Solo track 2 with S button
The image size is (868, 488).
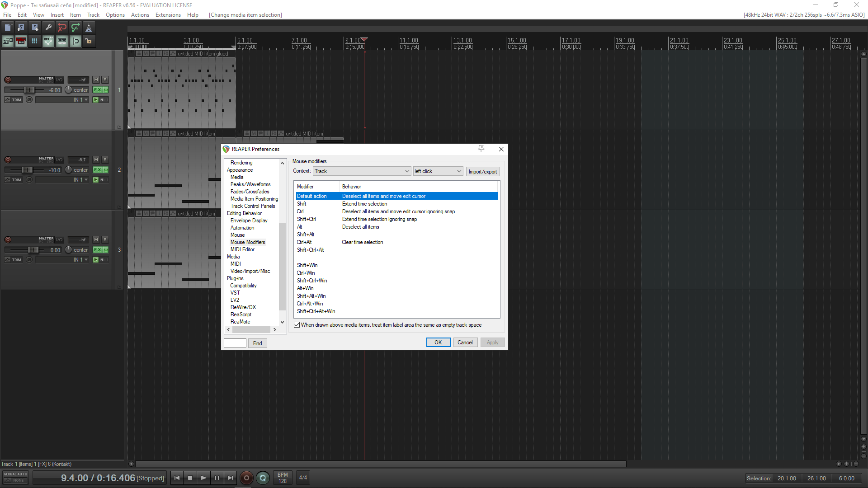click(x=105, y=160)
